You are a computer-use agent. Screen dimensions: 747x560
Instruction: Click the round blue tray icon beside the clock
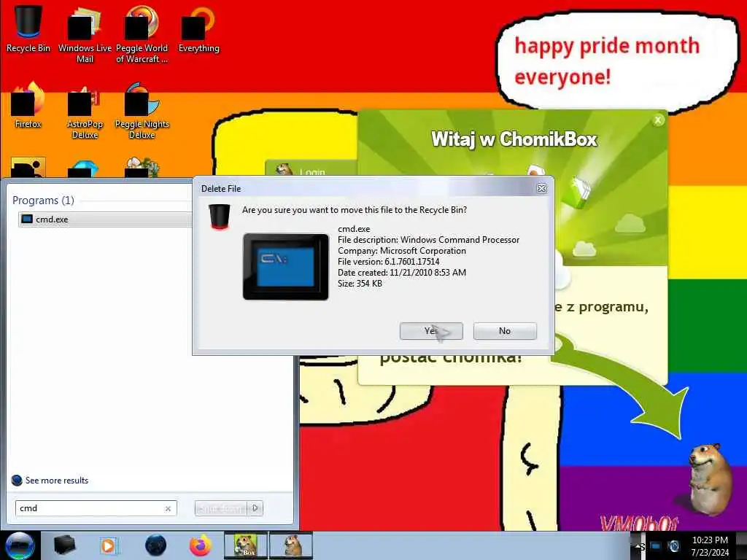tap(673, 545)
